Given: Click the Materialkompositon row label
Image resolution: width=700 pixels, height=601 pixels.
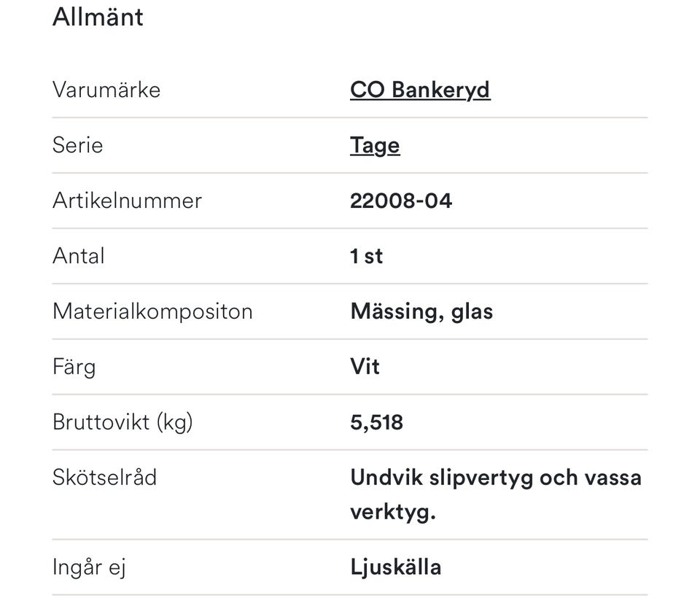Looking at the screenshot, I should pyautogui.click(x=152, y=311).
